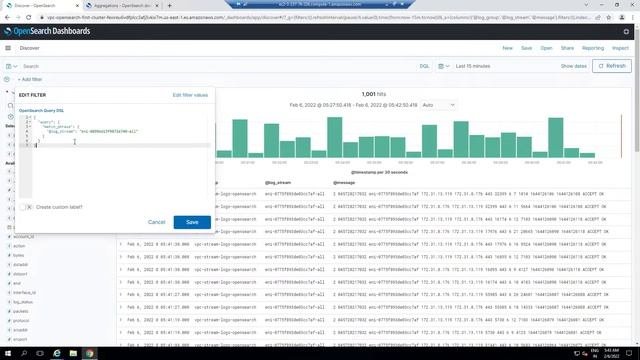The image size is (640, 360).
Task: Open the Reporting menu item
Action: (x=593, y=48)
